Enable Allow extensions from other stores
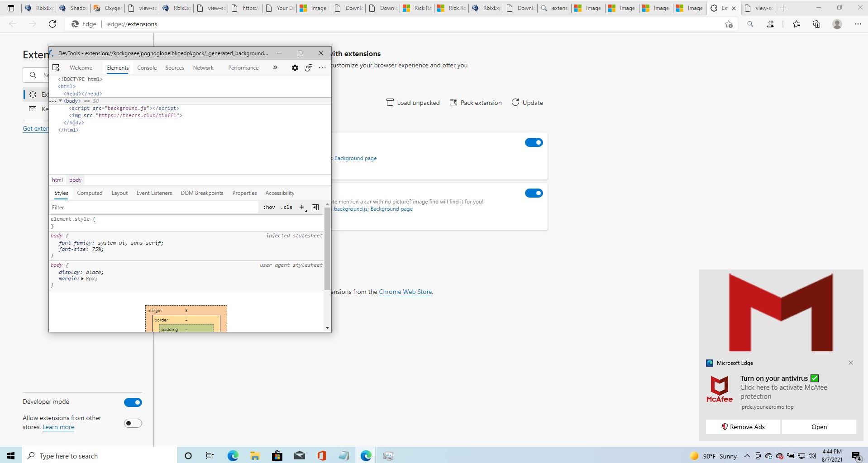 (x=133, y=423)
